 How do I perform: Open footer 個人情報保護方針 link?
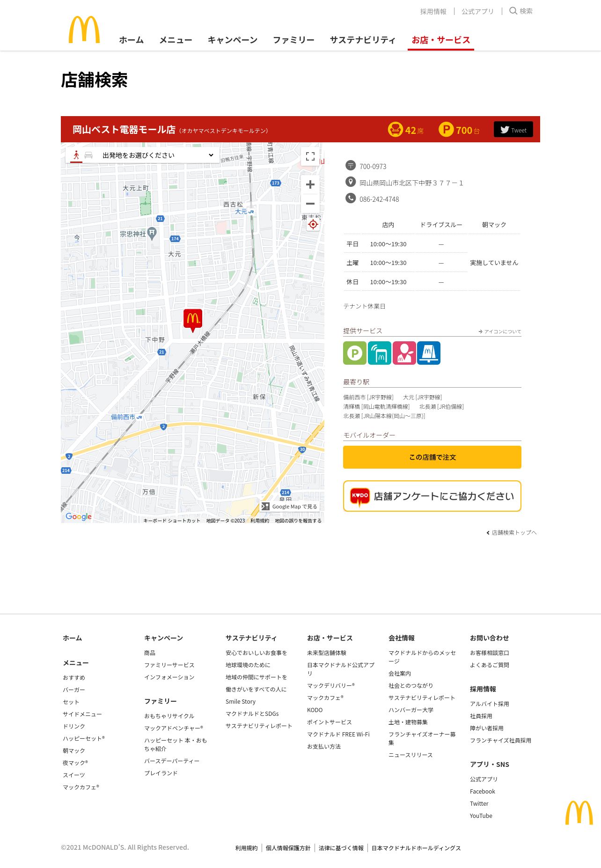pos(288,848)
